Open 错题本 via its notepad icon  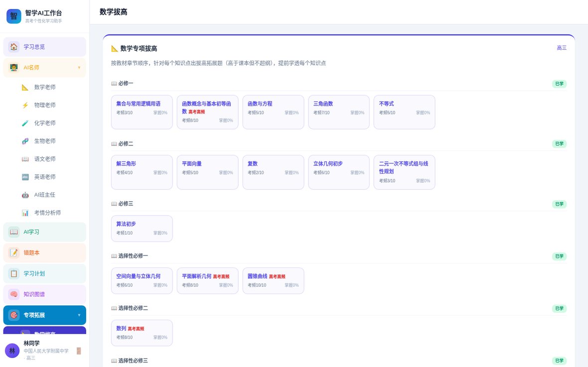[14, 252]
